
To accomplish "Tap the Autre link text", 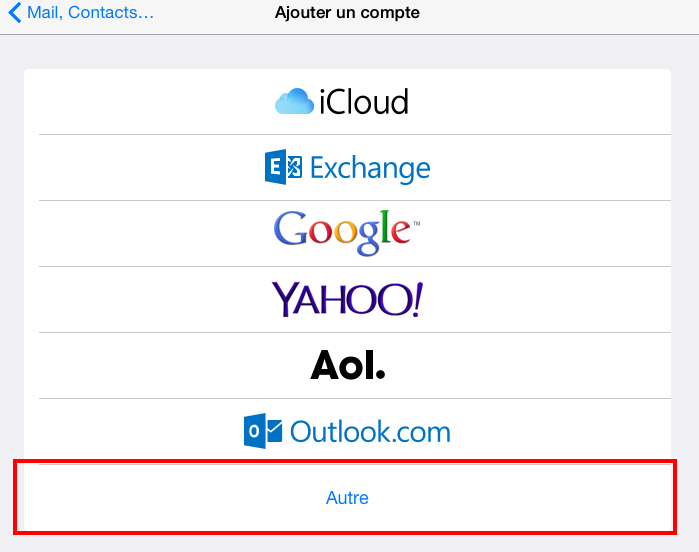I will click(x=347, y=497).
